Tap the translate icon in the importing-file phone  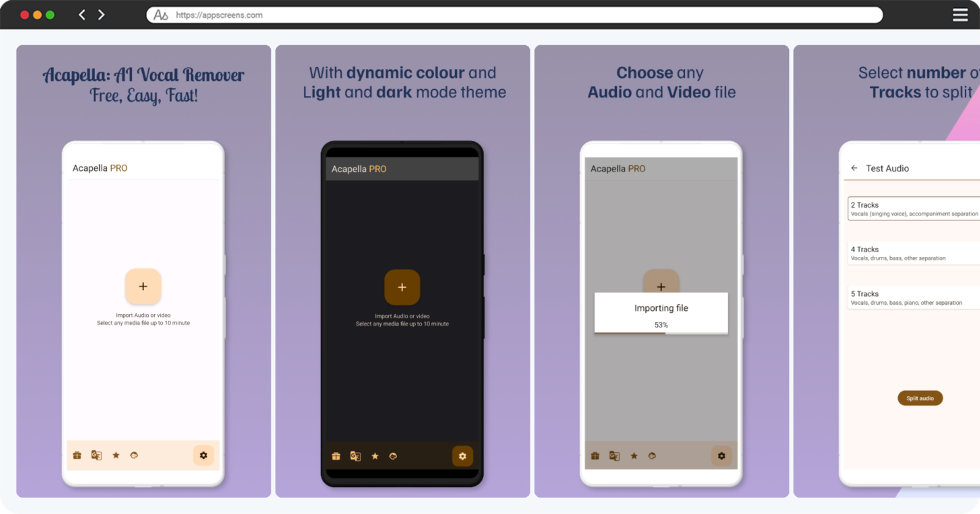point(614,456)
